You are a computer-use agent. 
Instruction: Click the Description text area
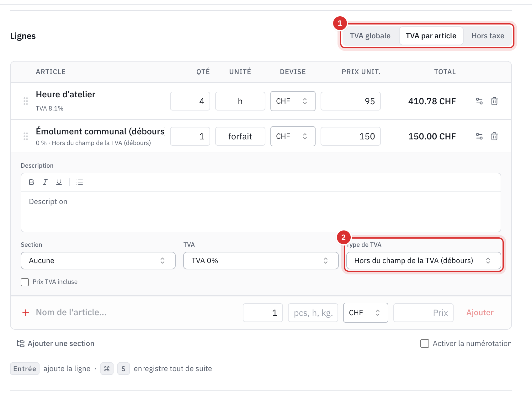[261, 212]
